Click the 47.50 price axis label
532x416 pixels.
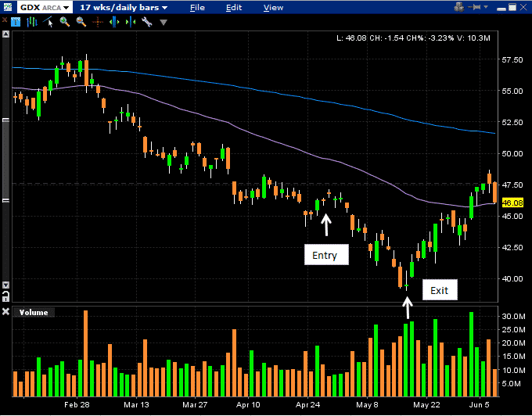pos(512,185)
